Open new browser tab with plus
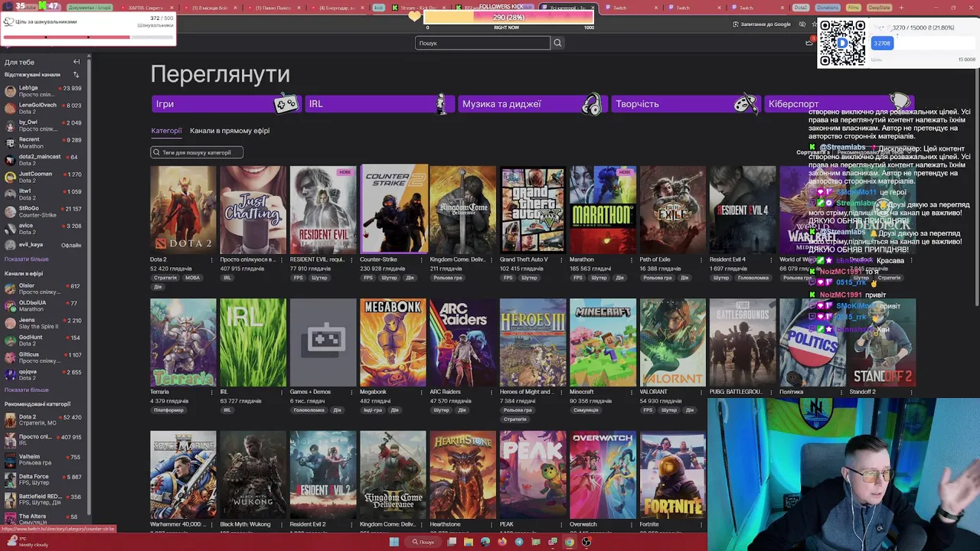This screenshot has width=980, height=551. [901, 8]
